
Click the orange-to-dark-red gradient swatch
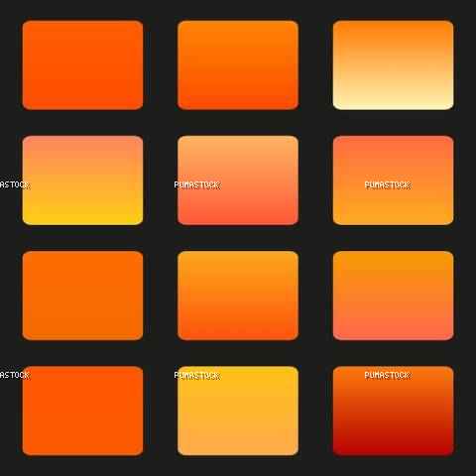click(393, 411)
